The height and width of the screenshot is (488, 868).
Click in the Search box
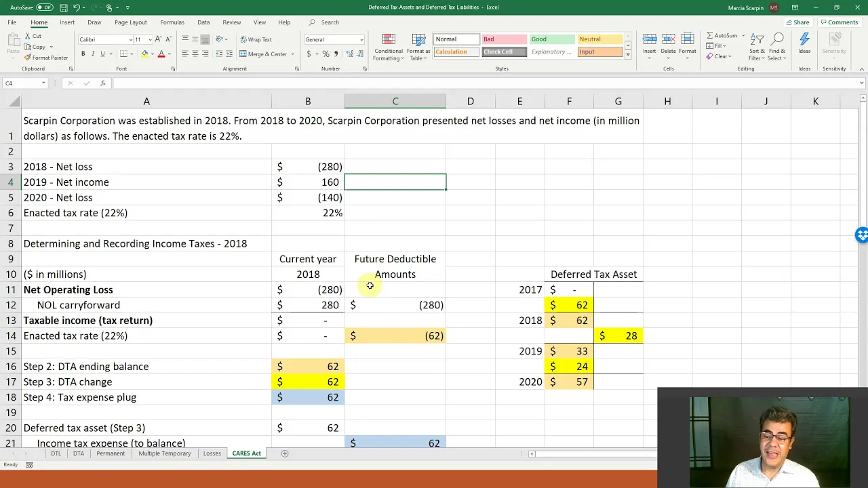coord(330,22)
